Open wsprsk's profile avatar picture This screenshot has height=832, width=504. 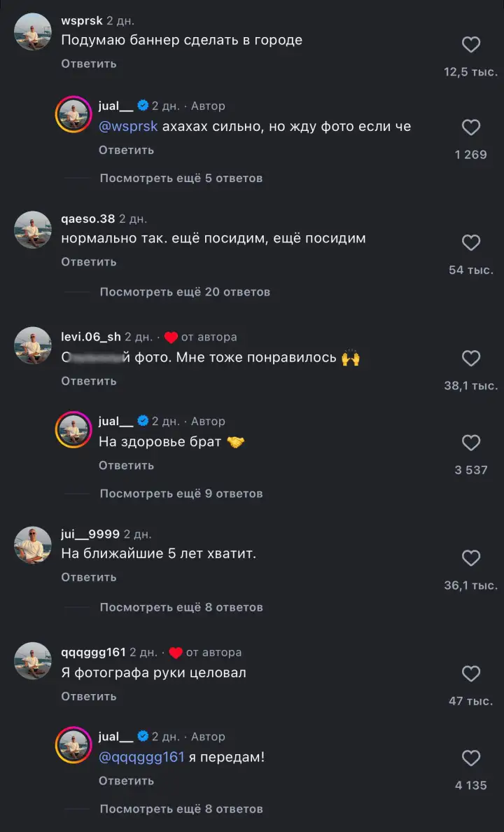coord(32,32)
